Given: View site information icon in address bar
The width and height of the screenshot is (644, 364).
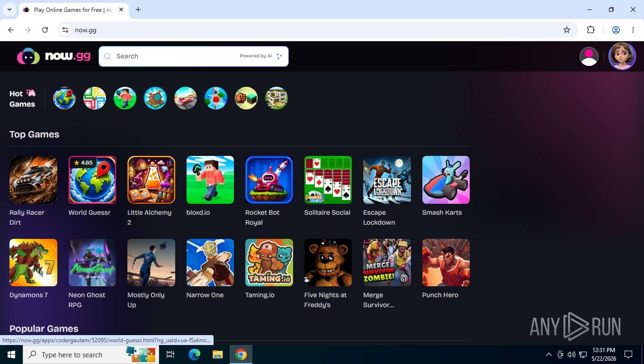Looking at the screenshot, I should pyautogui.click(x=65, y=30).
